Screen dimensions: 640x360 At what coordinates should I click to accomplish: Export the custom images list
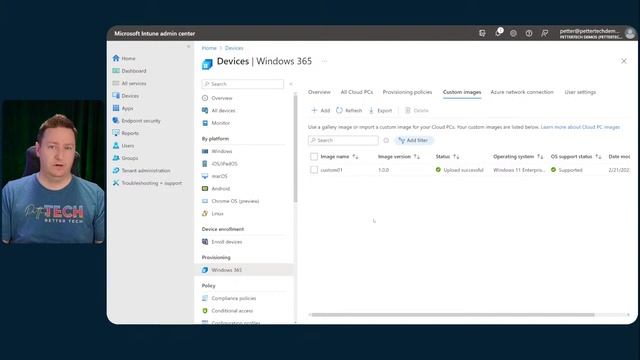[x=380, y=110]
